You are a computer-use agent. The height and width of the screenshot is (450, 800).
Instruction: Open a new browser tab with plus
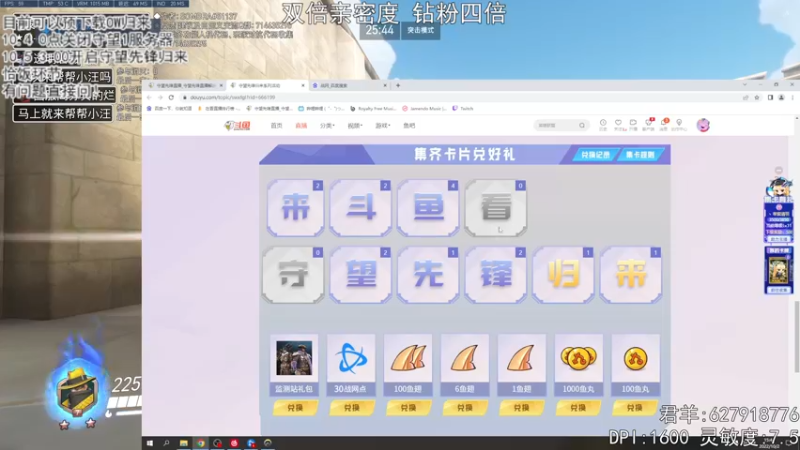coord(398,86)
